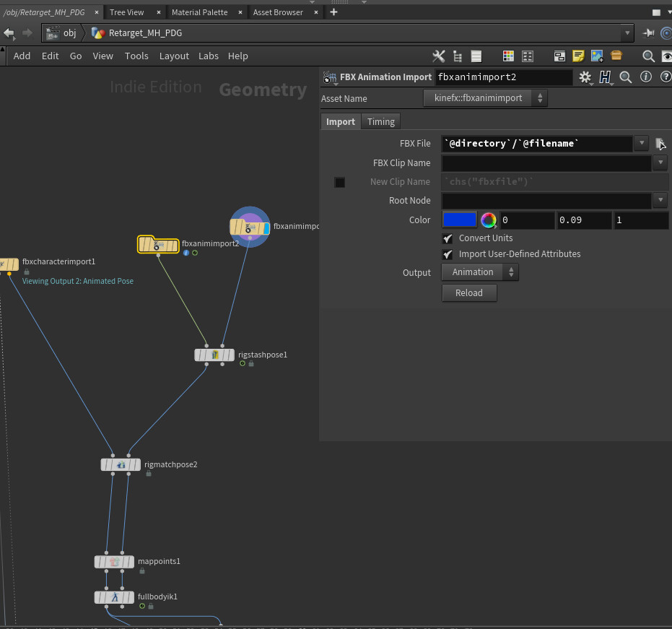This screenshot has width=672, height=629.
Task: Open the Root Node dropdown
Action: 660,200
